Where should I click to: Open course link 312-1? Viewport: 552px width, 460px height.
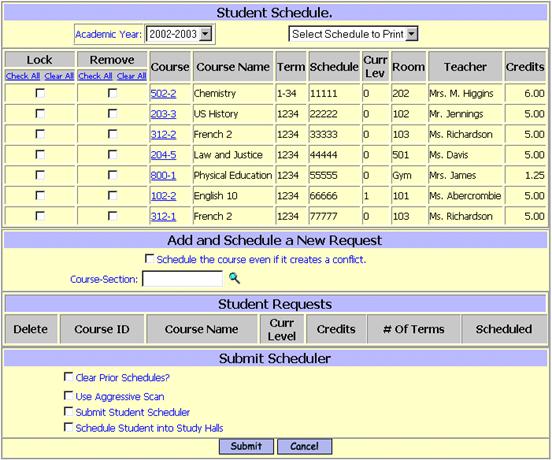click(163, 216)
